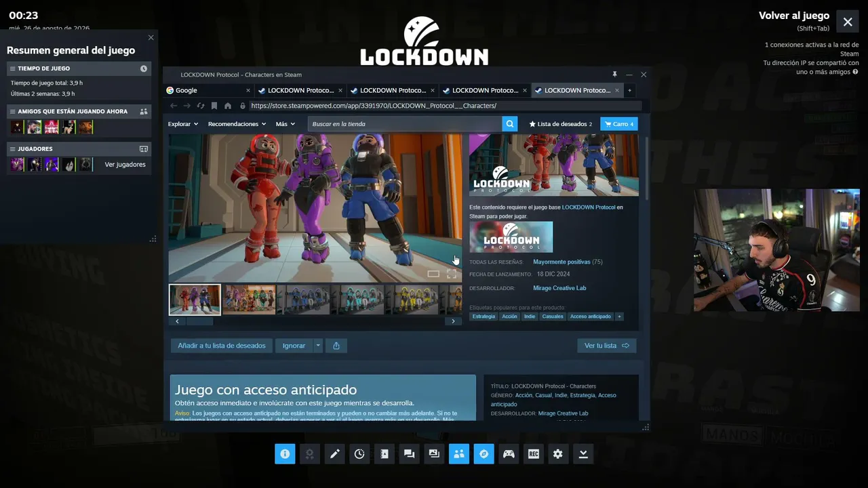Click the help icon beside IP address notice
The width and height of the screenshot is (868, 488).
(855, 72)
